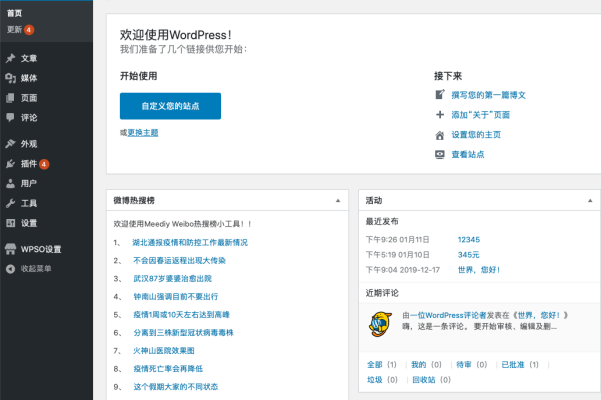Viewport: 601px width, 400px height.
Task: Open the 用户 menu
Action: (29, 184)
